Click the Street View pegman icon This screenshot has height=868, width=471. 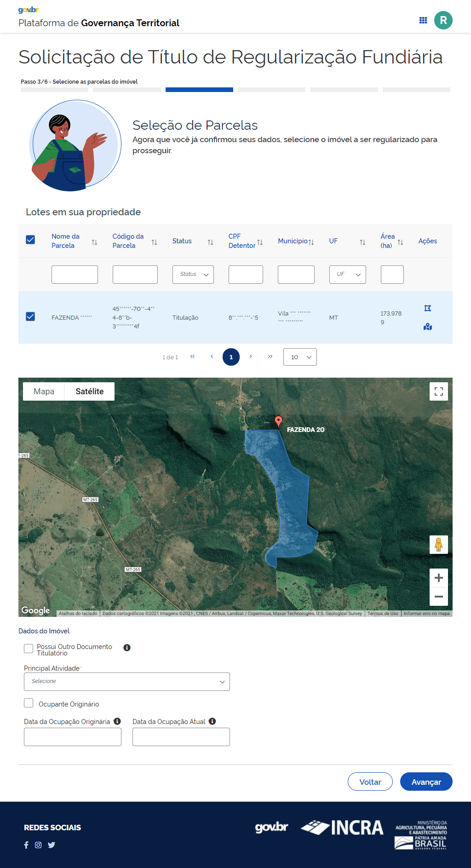[x=438, y=545]
